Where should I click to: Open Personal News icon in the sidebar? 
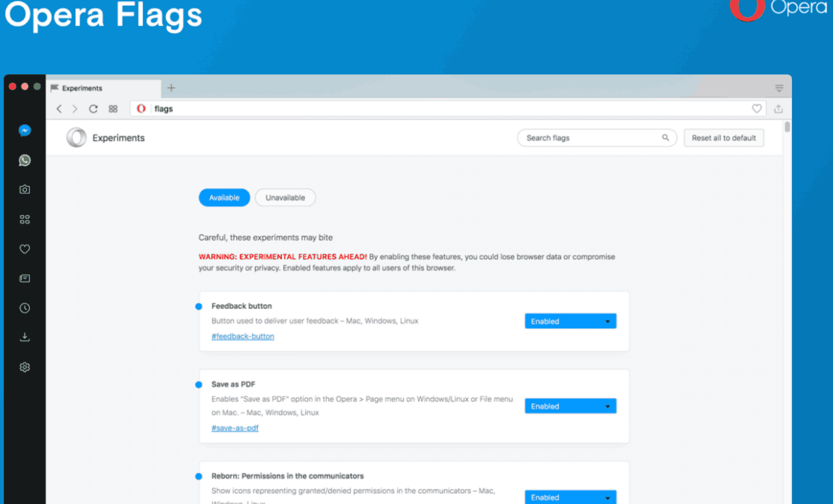pos(24,278)
